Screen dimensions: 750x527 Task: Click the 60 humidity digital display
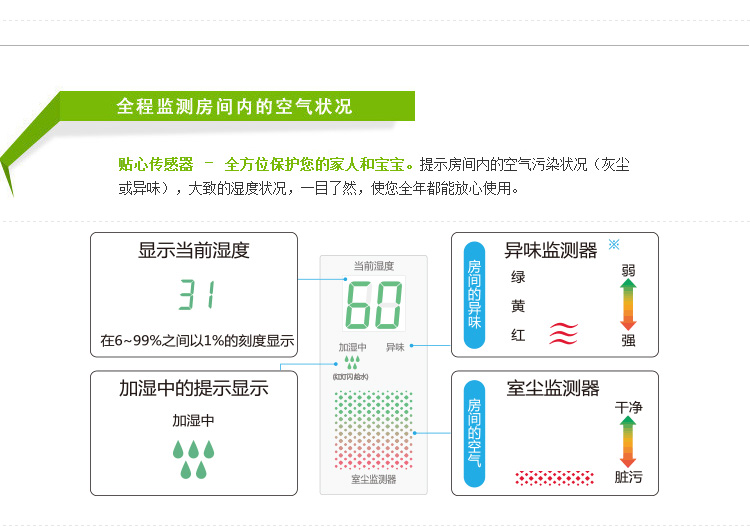[x=373, y=304]
